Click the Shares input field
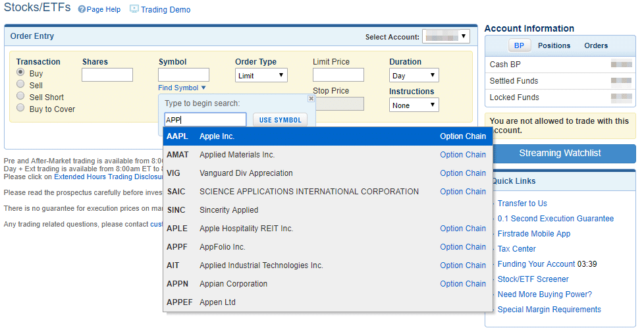The image size is (644, 332). 107,75
